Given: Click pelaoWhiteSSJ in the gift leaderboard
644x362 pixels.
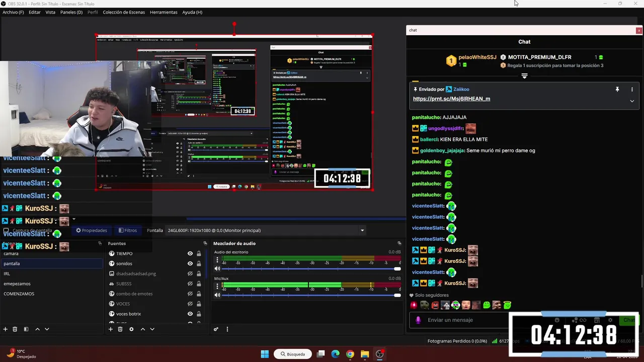Looking at the screenshot, I should coord(477,57).
